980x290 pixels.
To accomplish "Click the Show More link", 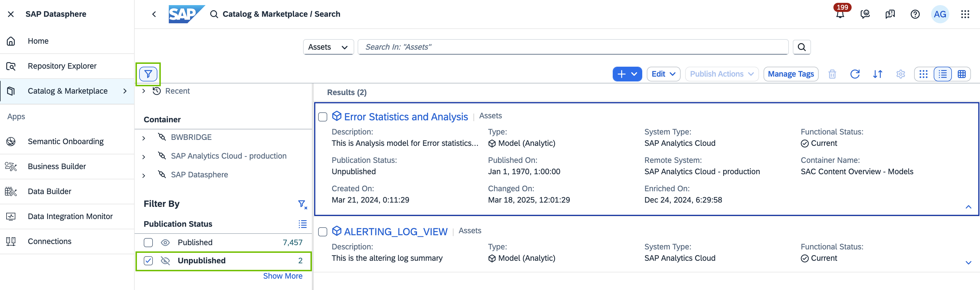I will 283,276.
